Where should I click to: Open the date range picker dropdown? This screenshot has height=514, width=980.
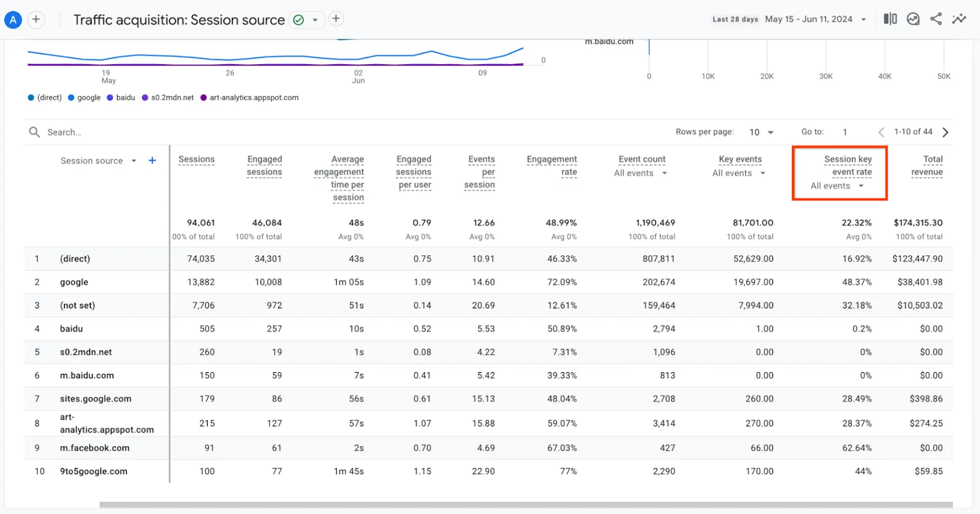(815, 20)
